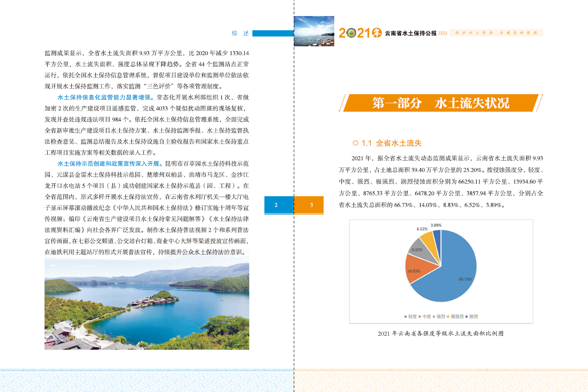Click the figure 25.20% in the paragraph

pos(472,170)
